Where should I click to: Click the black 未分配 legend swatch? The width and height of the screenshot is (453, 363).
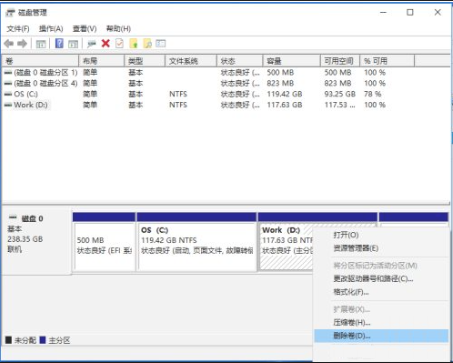[x=9, y=340]
